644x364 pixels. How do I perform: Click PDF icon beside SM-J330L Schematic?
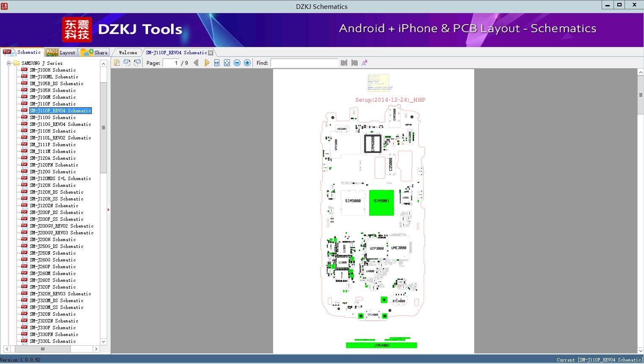(x=24, y=341)
